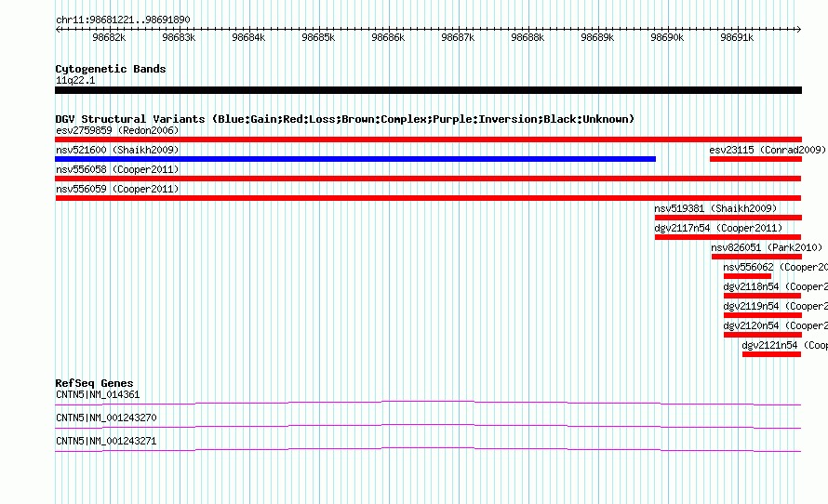Open nsv556059 (Cooper2011) variant label
The width and height of the screenshot is (828, 504).
point(117,189)
